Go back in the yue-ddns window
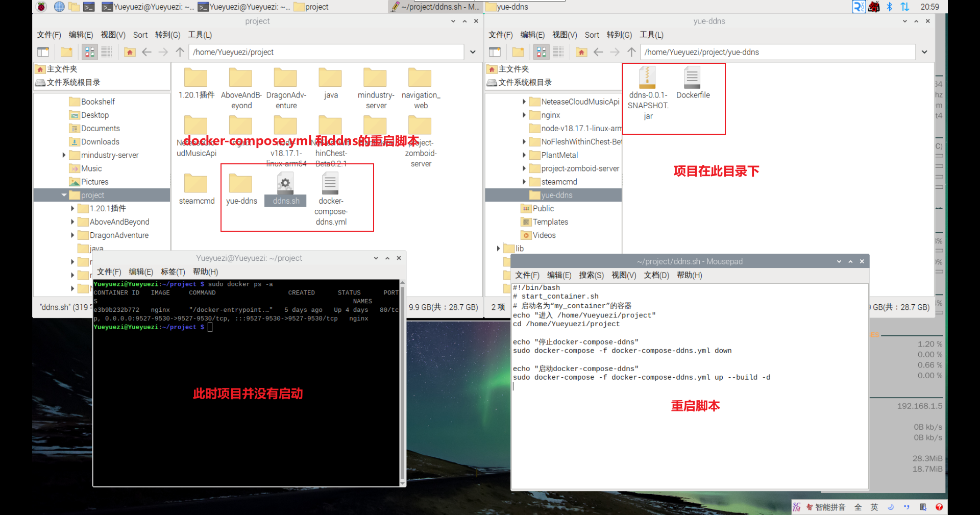The height and width of the screenshot is (515, 980). click(x=598, y=52)
